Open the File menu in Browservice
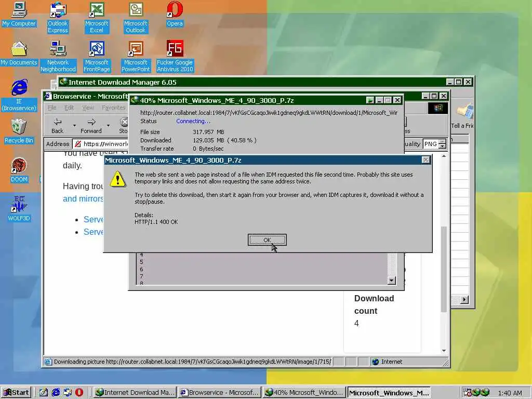 pyautogui.click(x=52, y=108)
